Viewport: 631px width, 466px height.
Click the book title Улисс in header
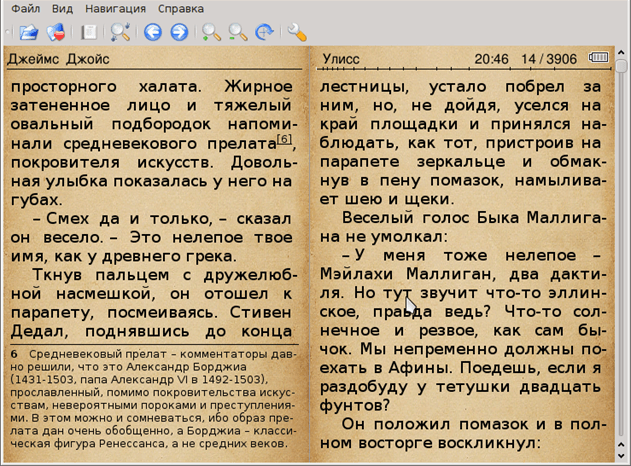tap(342, 59)
